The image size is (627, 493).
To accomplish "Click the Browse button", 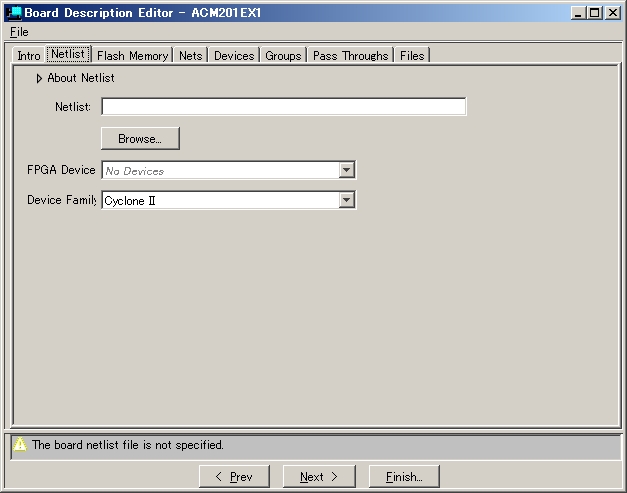I will 140,139.
